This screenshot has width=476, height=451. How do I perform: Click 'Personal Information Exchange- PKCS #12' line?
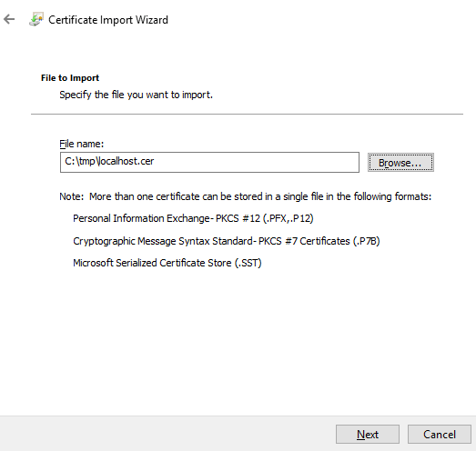[x=193, y=218]
